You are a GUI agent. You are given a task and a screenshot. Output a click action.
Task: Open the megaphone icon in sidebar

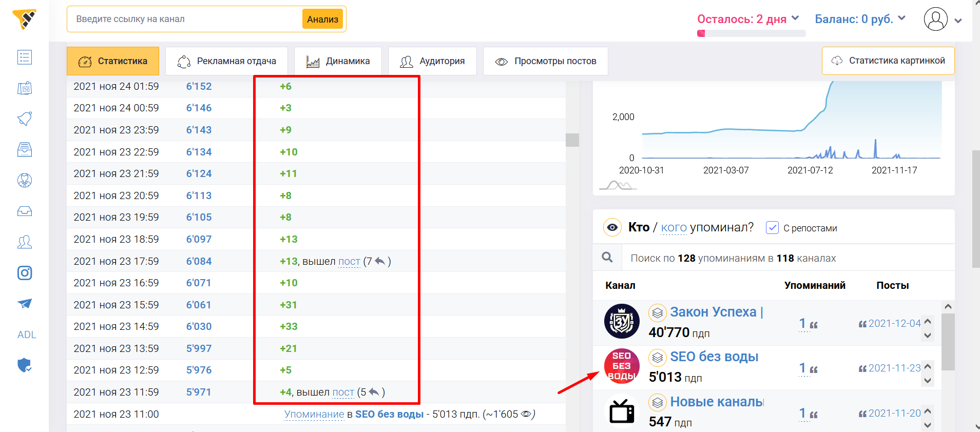point(25,119)
